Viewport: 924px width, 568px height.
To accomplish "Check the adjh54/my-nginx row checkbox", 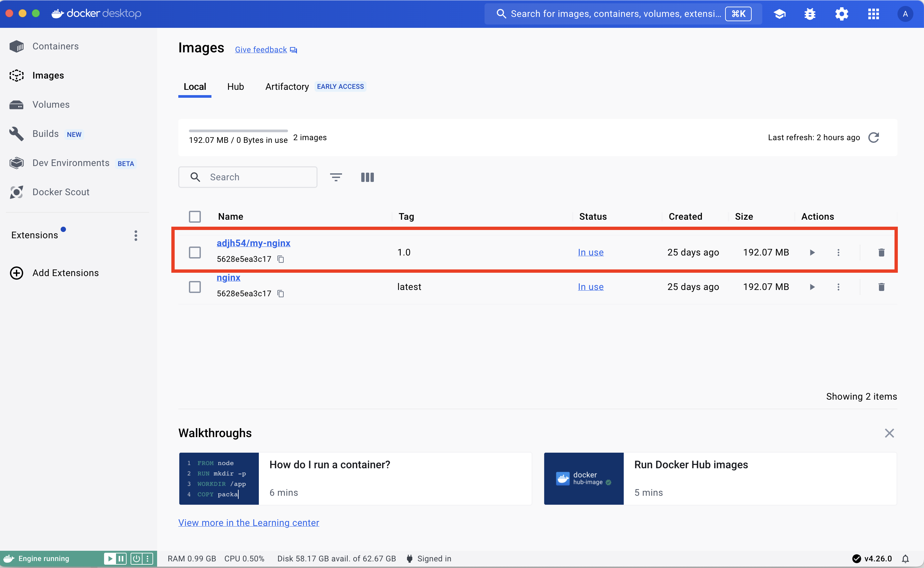I will click(195, 253).
